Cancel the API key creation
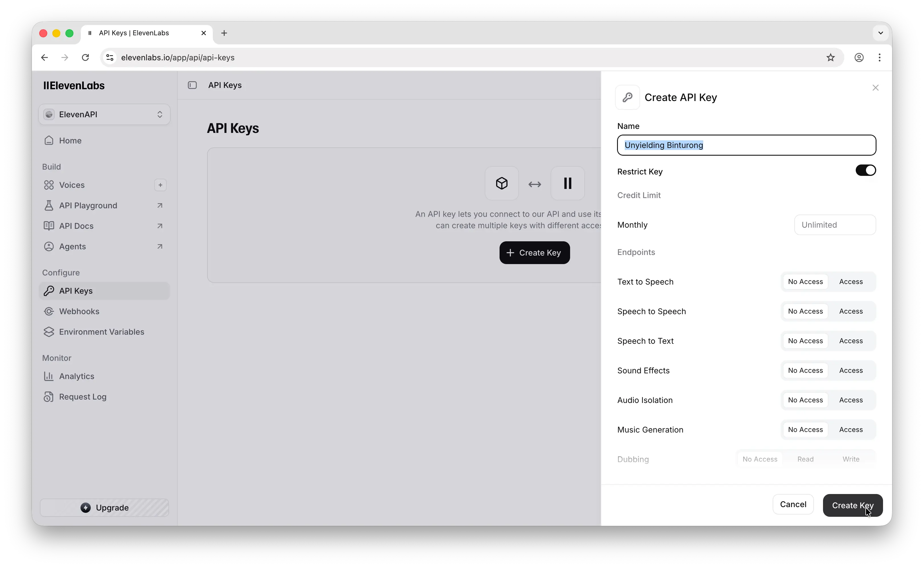Screen dimensions: 924x568 click(793, 504)
